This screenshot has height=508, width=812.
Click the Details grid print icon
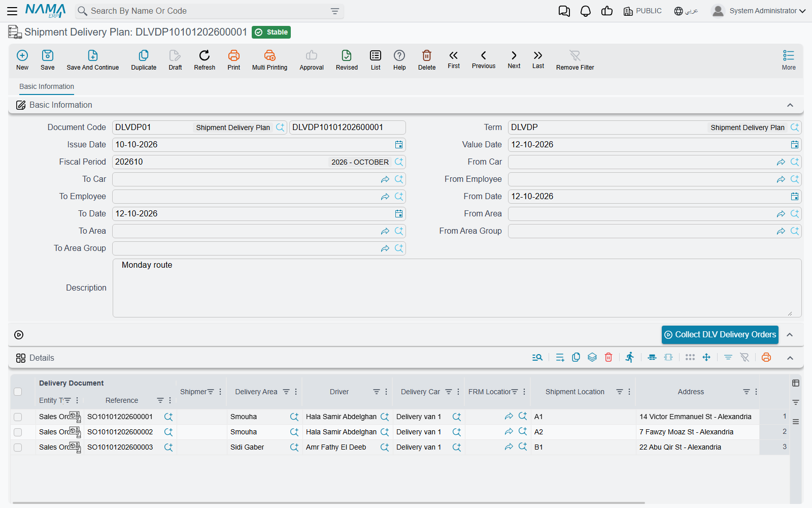(x=766, y=358)
